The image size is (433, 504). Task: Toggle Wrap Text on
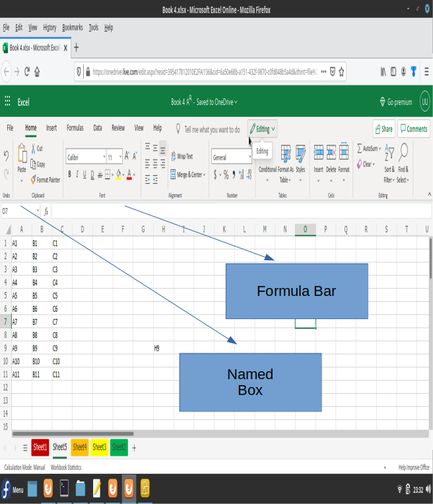180,157
